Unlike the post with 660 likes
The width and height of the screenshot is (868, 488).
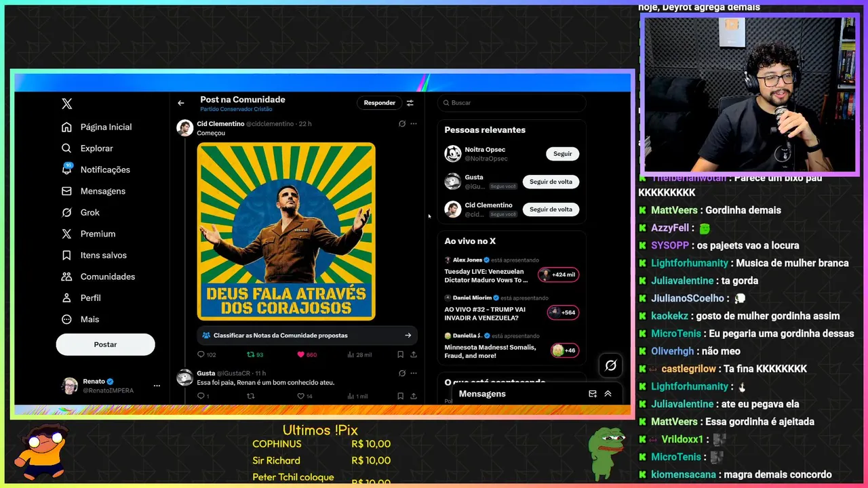click(307, 354)
